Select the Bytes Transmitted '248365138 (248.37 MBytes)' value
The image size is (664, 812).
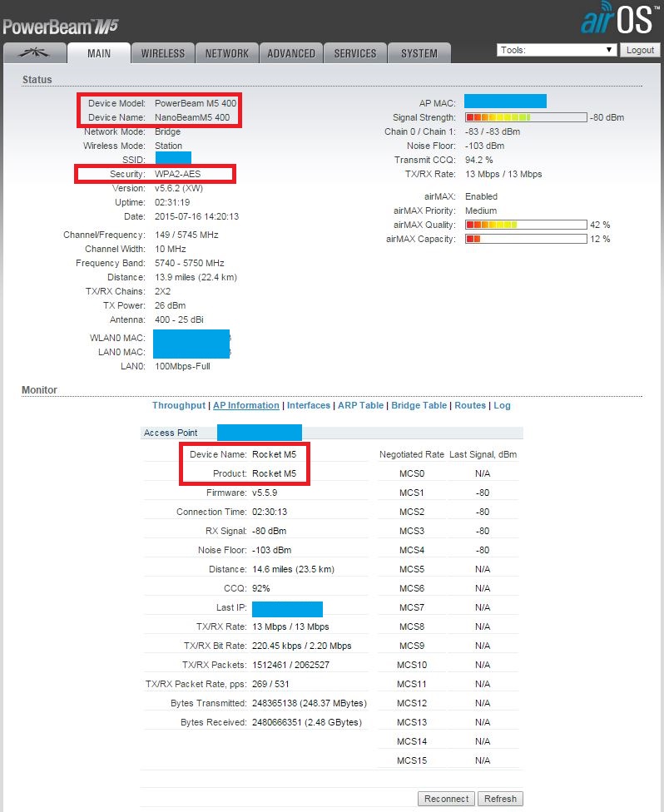pos(310,703)
